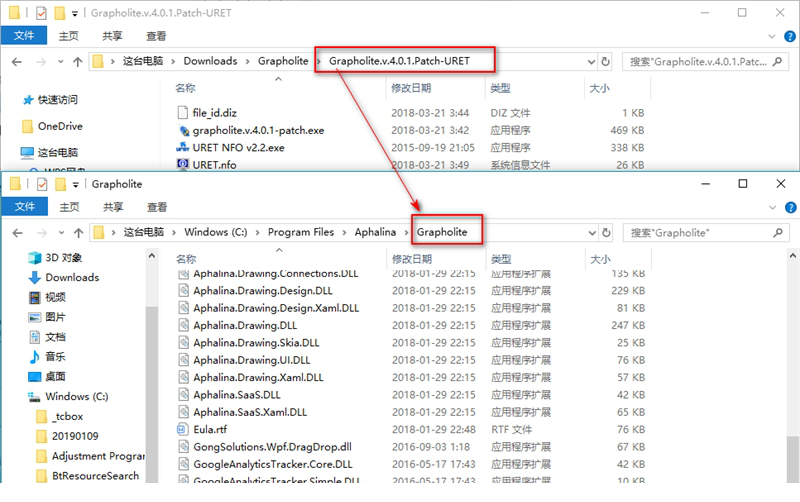
Task: Select file_id.diz file
Action: (214, 113)
